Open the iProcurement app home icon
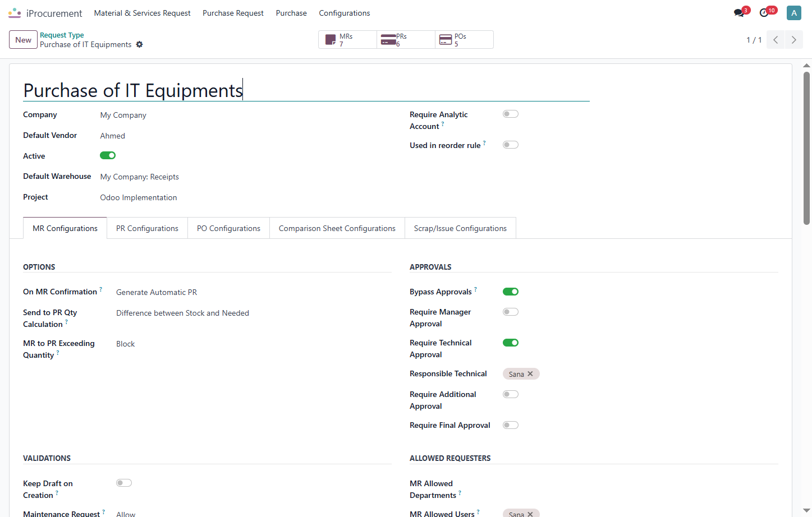This screenshot has width=812, height=517. click(x=15, y=13)
